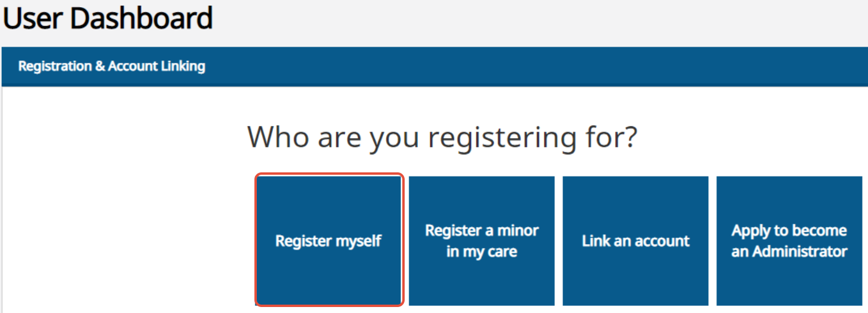
Task: Click the 'Register myself' text label
Action: (329, 241)
